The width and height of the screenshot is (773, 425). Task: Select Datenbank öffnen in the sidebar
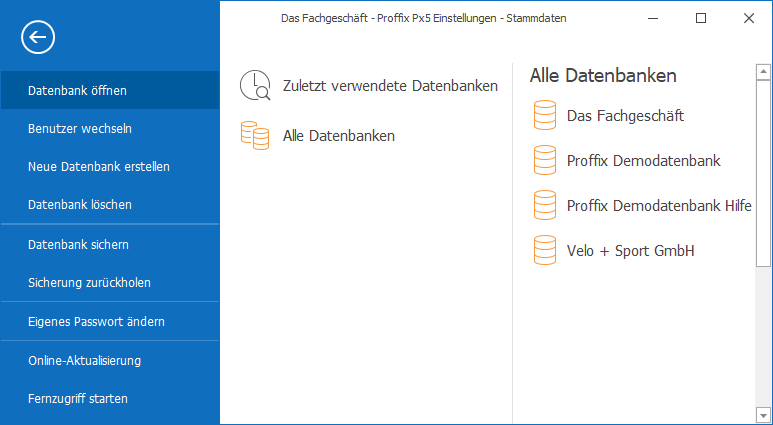(x=109, y=90)
